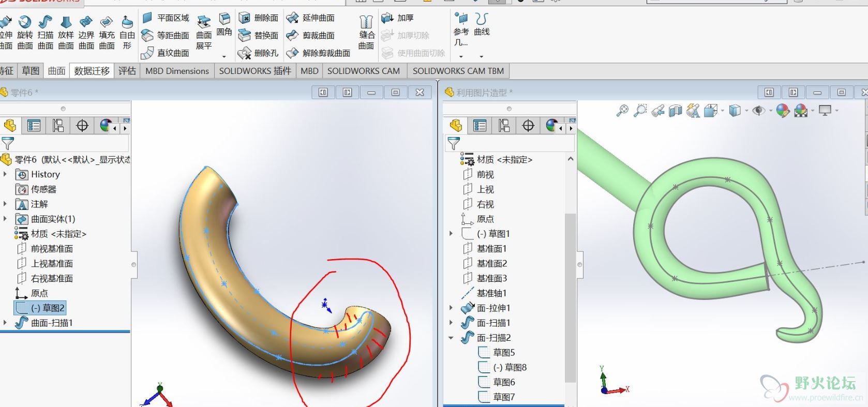Select the 旋转曲面 (revolved surface) tool
This screenshot has width=868, height=407.
(x=25, y=33)
